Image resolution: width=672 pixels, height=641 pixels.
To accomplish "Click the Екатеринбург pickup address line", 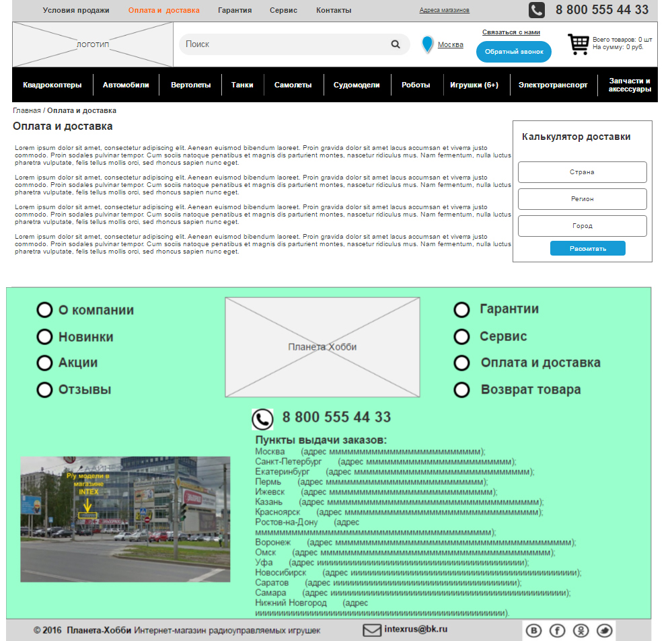I will pos(394,472).
